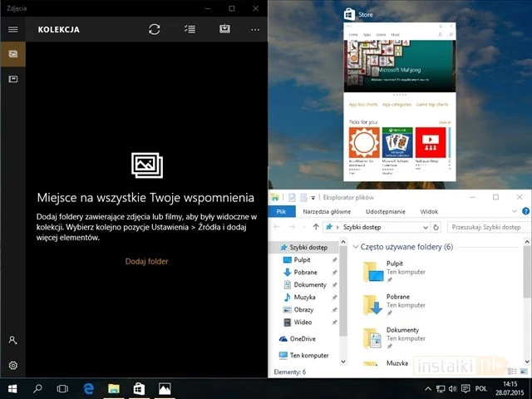Screen dimensions: 532x399
Task: Activate the select-items checklist icon
Action: pos(190,29)
